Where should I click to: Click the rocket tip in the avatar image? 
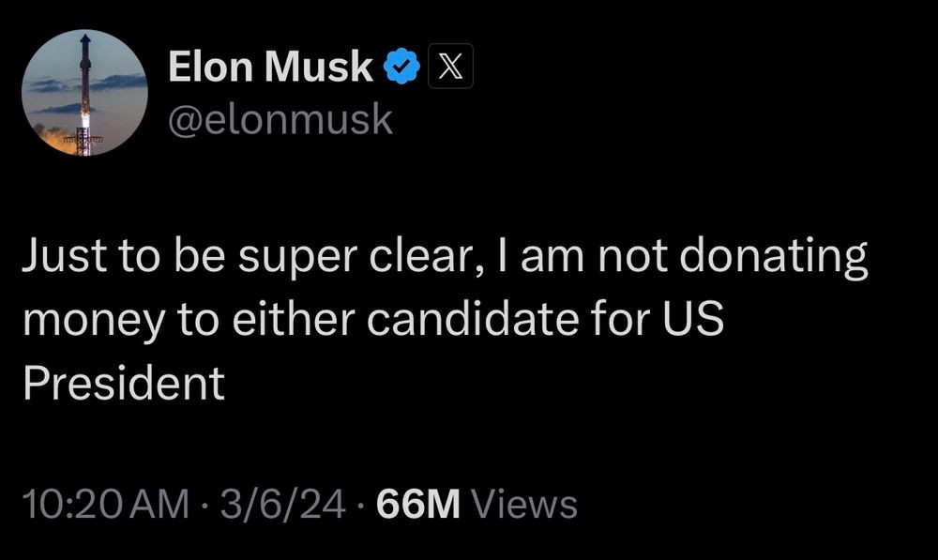point(85,38)
